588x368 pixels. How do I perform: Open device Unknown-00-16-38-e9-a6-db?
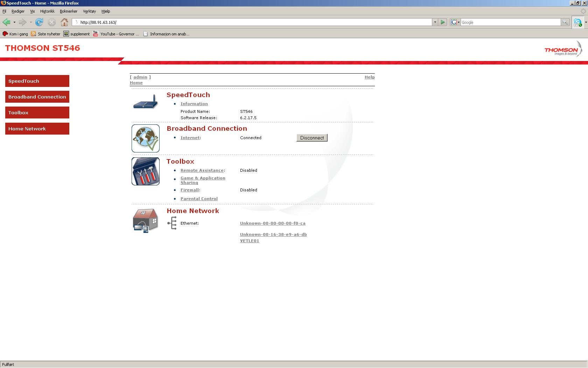point(273,234)
